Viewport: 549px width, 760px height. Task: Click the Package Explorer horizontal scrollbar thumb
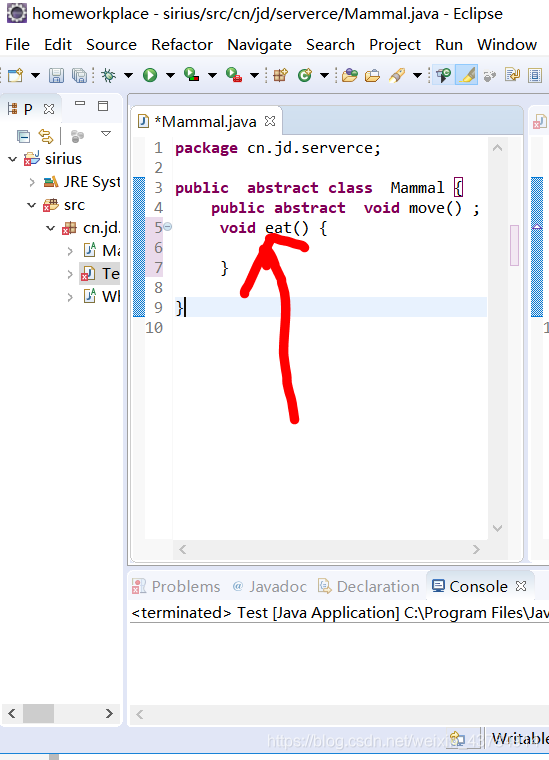click(38, 713)
